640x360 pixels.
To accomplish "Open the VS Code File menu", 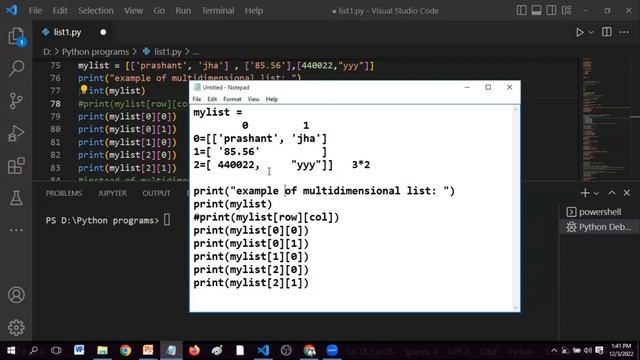I will coord(35,11).
